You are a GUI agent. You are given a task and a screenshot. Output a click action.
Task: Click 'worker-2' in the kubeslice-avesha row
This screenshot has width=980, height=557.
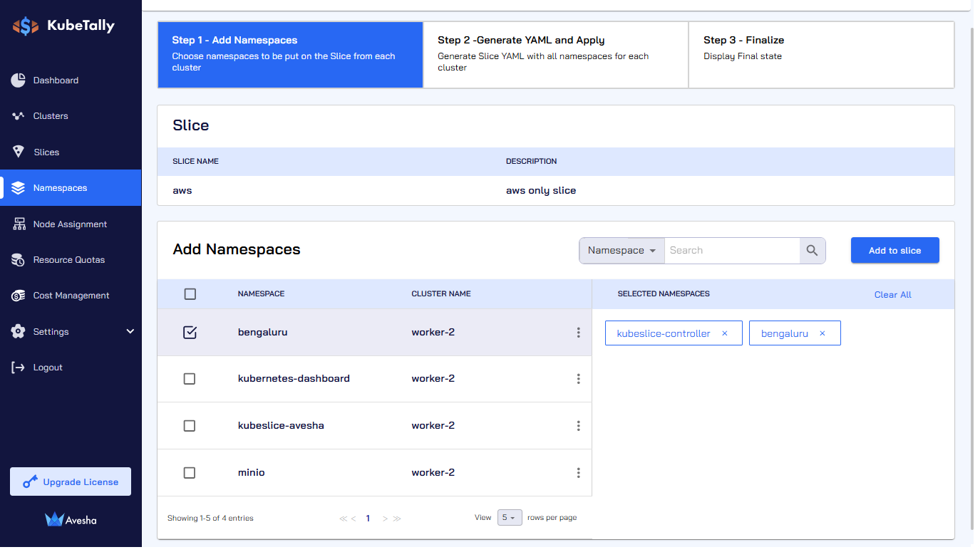click(x=433, y=426)
